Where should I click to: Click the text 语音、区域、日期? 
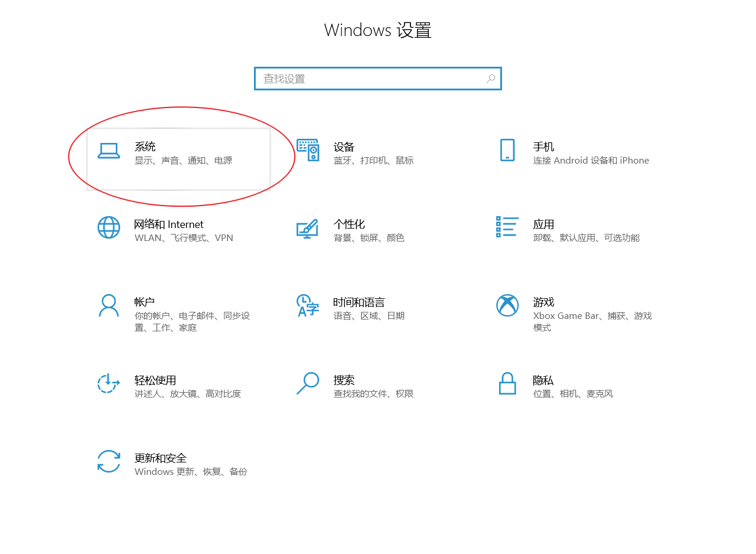click(x=369, y=316)
